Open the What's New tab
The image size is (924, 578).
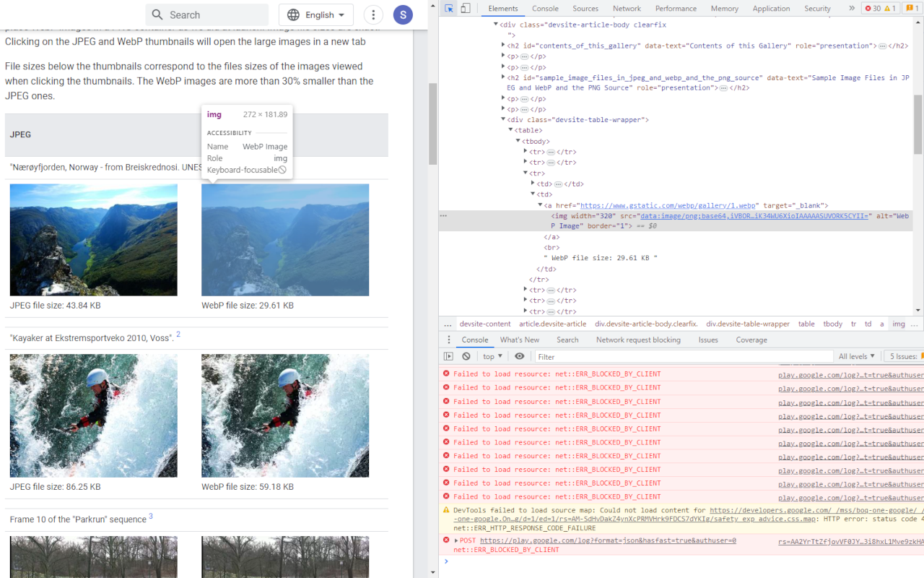[x=519, y=339]
